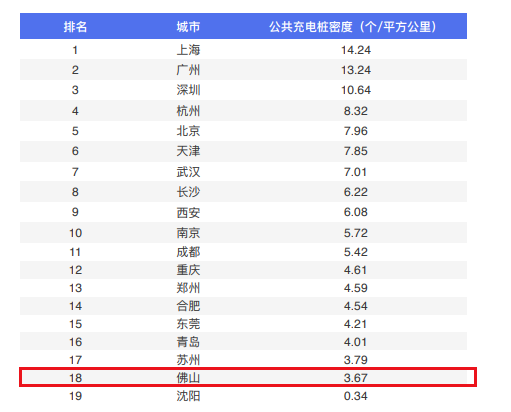Viewport: 511px width, 412px height.
Task: Select the value 6.08
Action: coord(356,212)
